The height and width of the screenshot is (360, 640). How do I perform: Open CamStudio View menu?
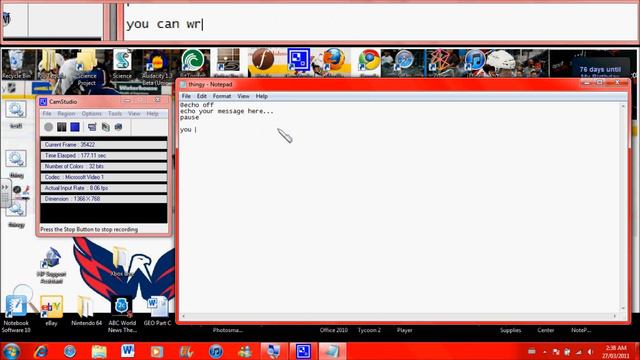point(134,113)
